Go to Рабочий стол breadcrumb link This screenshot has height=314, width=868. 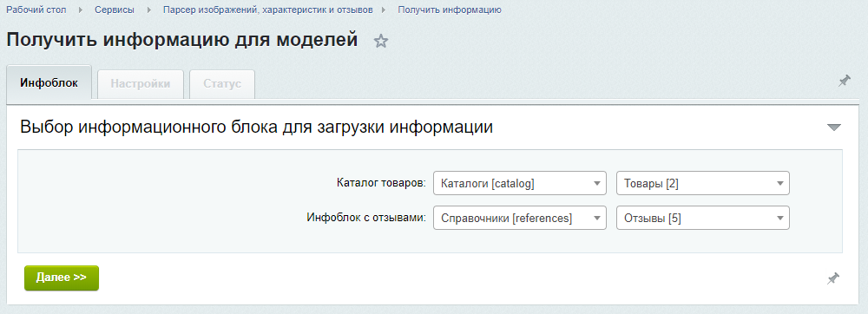36,10
